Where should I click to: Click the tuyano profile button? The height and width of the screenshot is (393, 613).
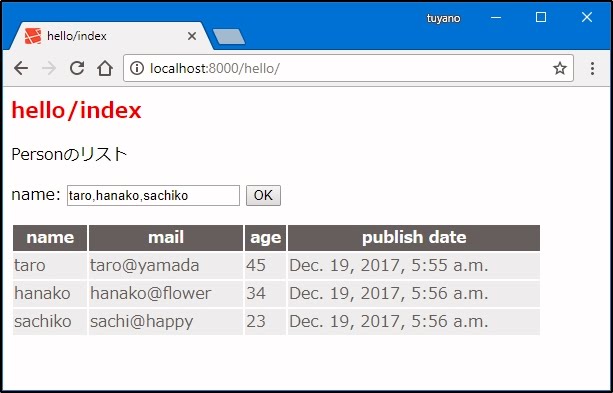[443, 18]
